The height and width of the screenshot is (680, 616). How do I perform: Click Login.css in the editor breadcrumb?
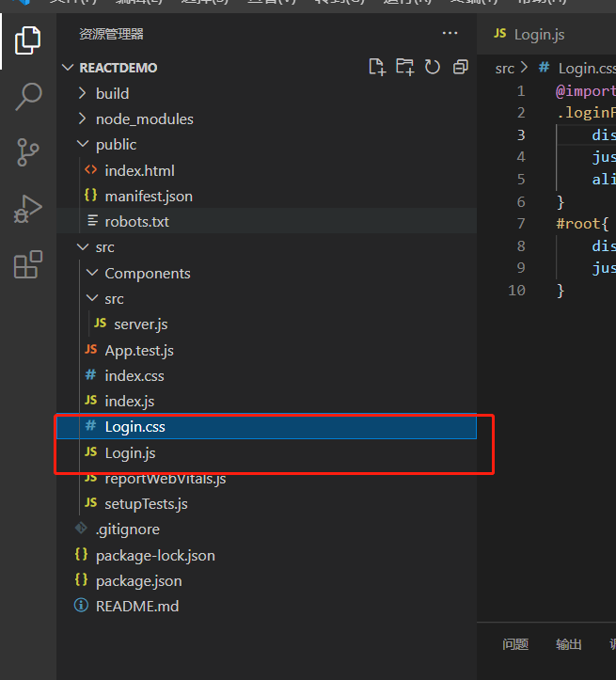[x=587, y=69]
